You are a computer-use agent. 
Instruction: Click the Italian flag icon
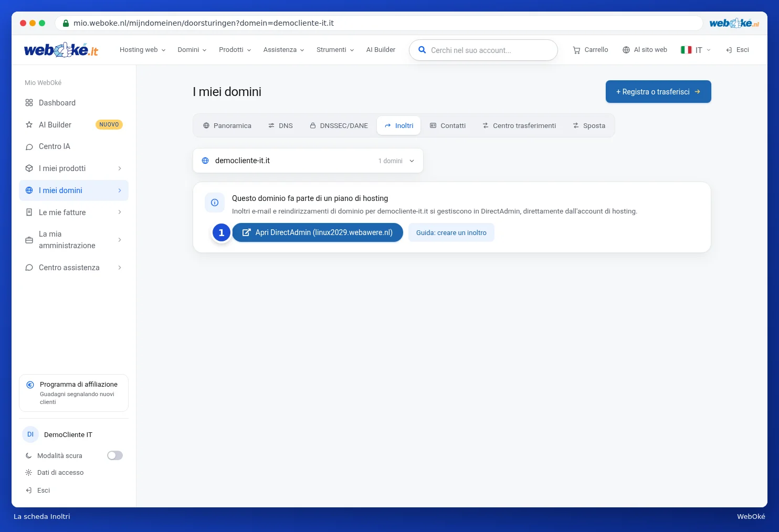(x=686, y=50)
